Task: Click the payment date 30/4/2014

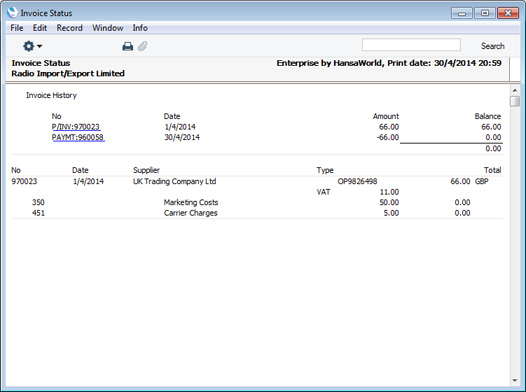Action: pyautogui.click(x=182, y=137)
